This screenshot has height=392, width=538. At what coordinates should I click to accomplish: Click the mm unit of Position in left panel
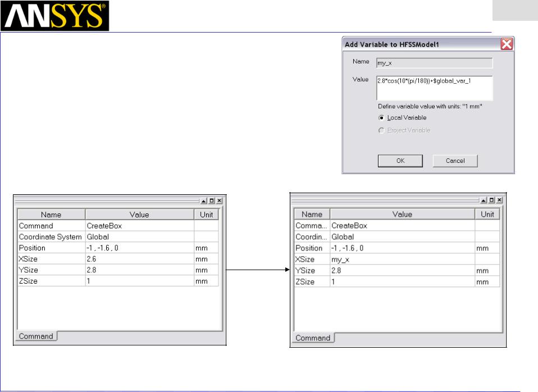click(x=206, y=248)
